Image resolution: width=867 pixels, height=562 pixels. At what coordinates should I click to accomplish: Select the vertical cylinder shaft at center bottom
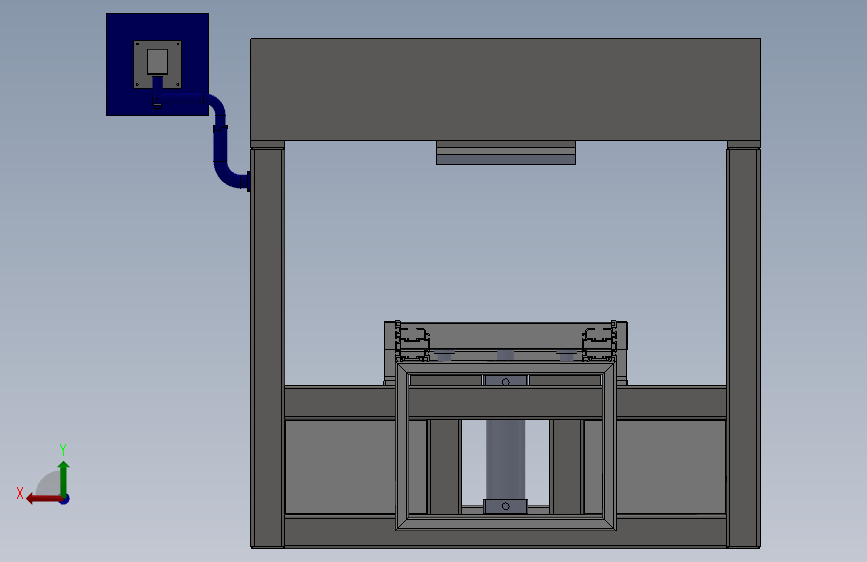[505, 459]
